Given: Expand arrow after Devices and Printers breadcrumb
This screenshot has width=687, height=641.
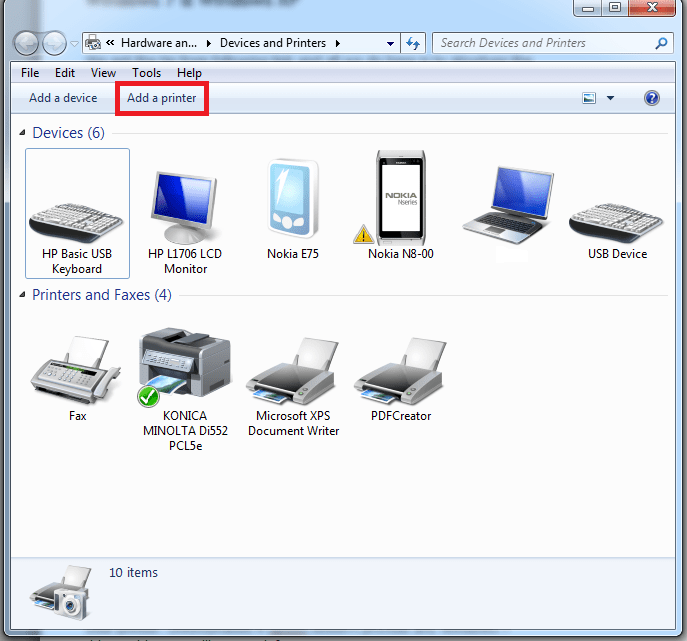Looking at the screenshot, I should click(x=338, y=43).
